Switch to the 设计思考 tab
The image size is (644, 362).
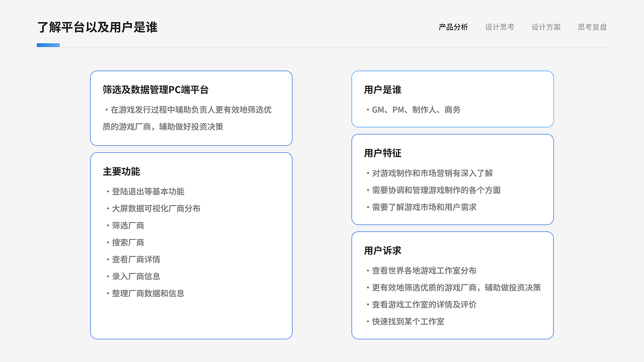pos(500,27)
